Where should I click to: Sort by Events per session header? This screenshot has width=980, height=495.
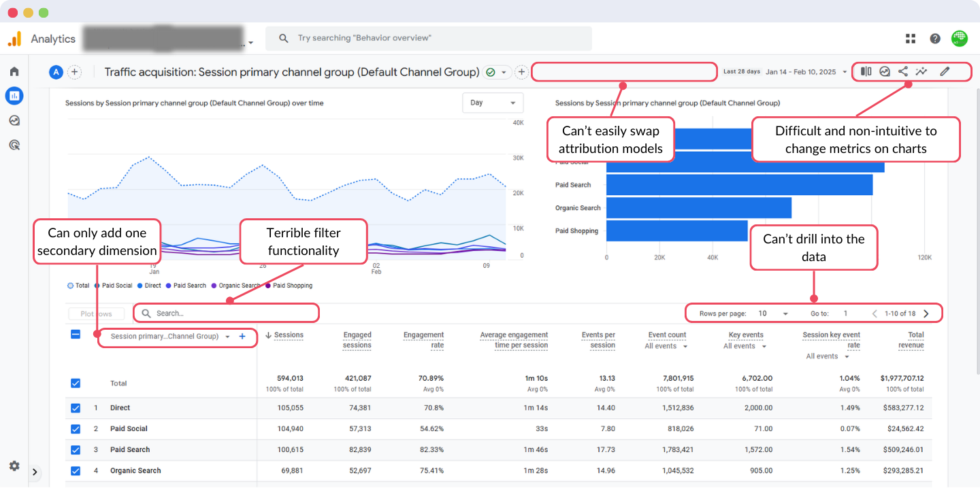pyautogui.click(x=598, y=340)
